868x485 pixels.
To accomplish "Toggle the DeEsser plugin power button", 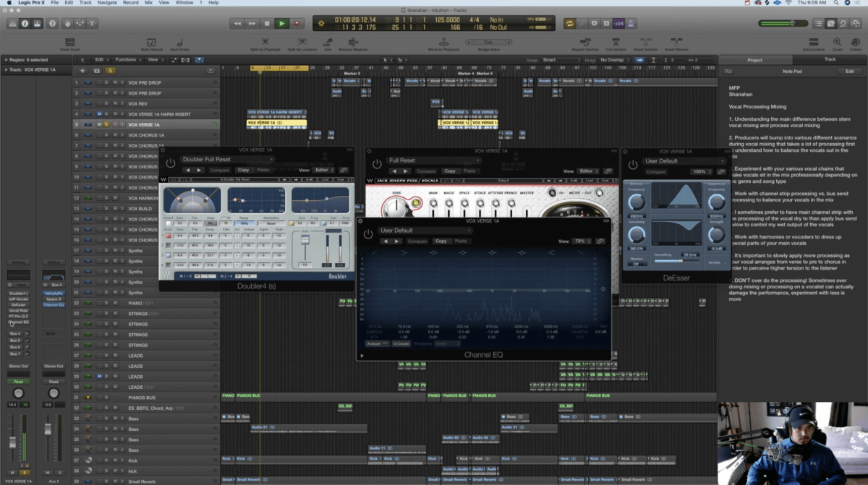I will 633,165.
